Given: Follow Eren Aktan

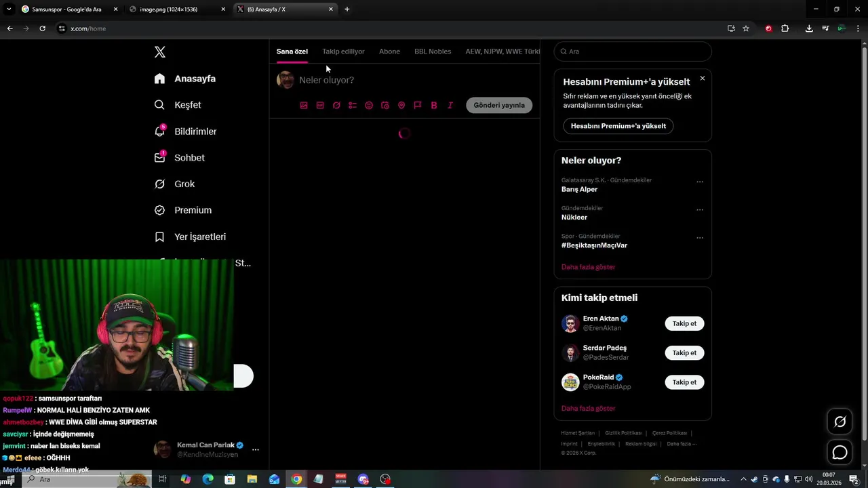Looking at the screenshot, I should click(x=684, y=323).
